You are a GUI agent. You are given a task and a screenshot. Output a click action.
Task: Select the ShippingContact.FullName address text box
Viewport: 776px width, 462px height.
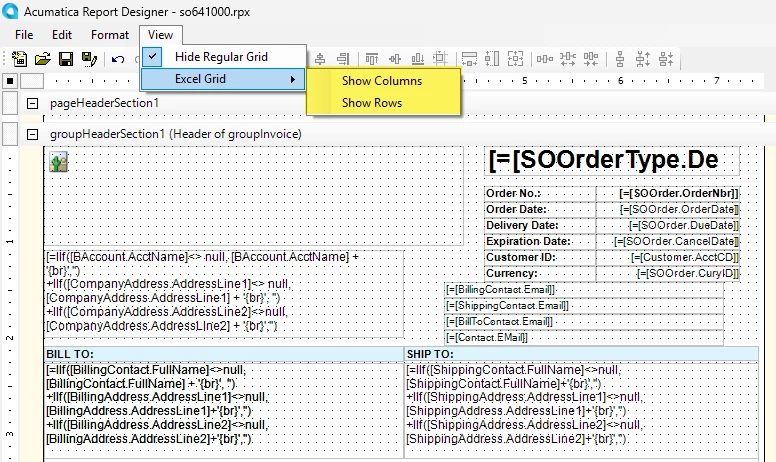(x=582, y=411)
